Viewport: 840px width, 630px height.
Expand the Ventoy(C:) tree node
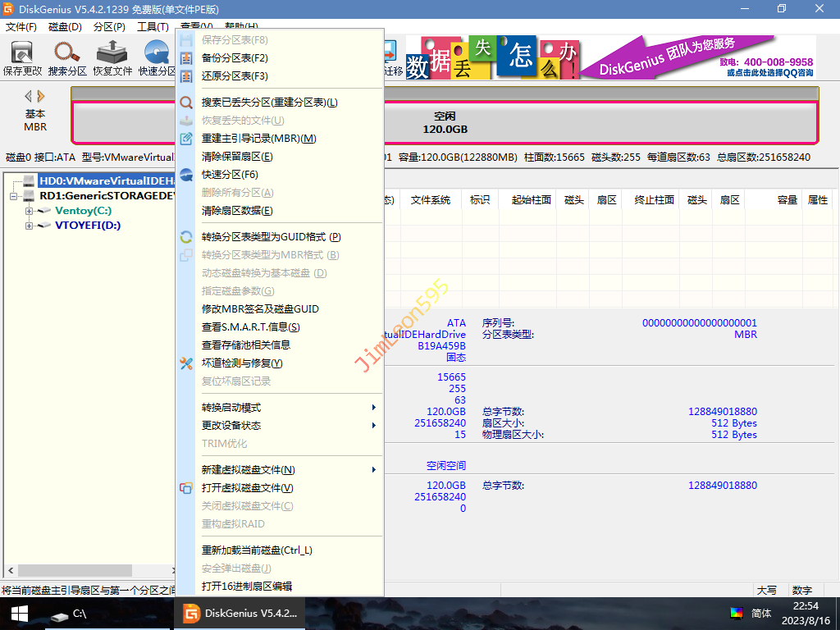tap(30, 211)
